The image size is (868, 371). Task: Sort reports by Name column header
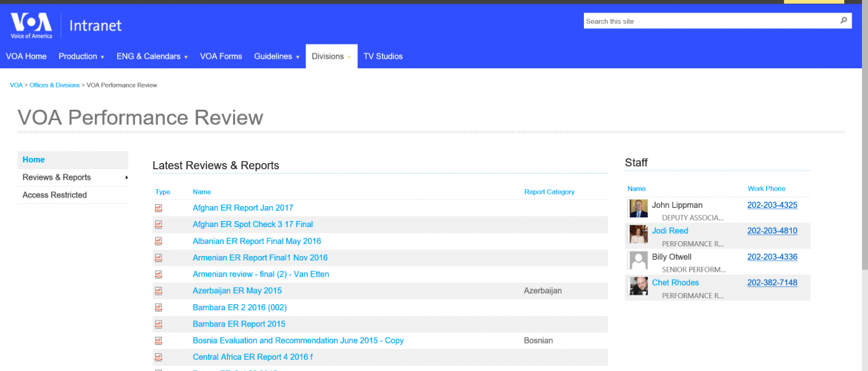pyautogui.click(x=202, y=192)
